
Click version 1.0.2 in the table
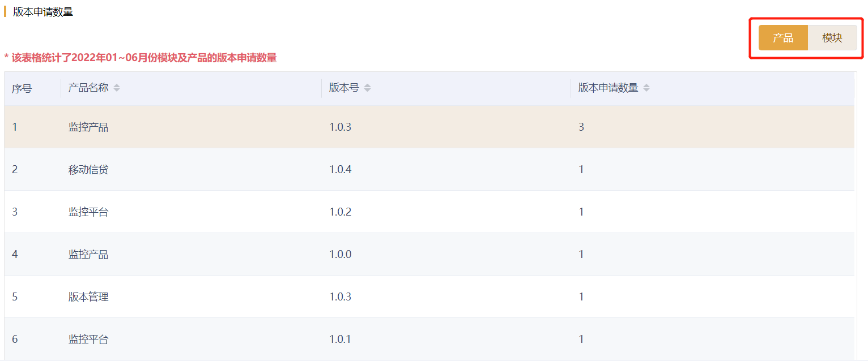tap(341, 212)
